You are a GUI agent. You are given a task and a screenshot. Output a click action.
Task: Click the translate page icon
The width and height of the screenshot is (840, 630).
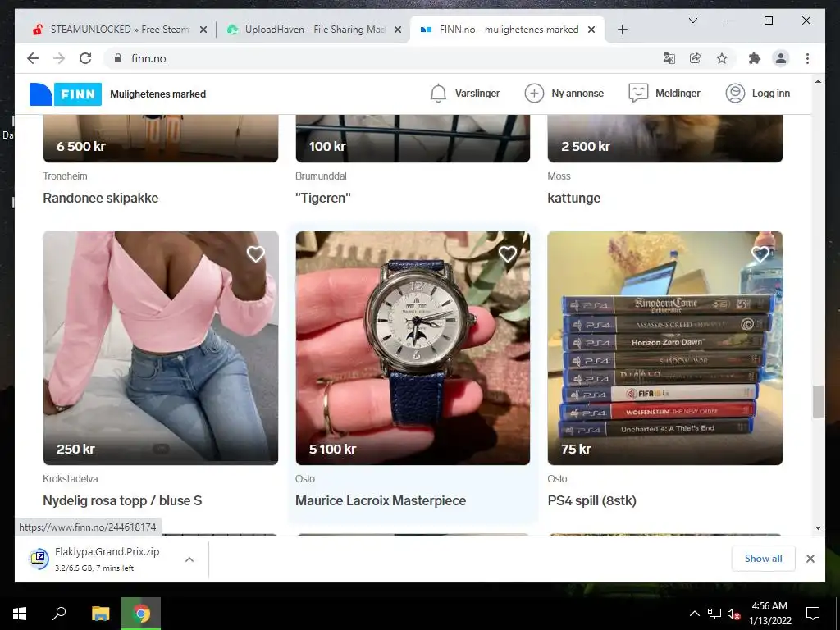[x=669, y=58]
